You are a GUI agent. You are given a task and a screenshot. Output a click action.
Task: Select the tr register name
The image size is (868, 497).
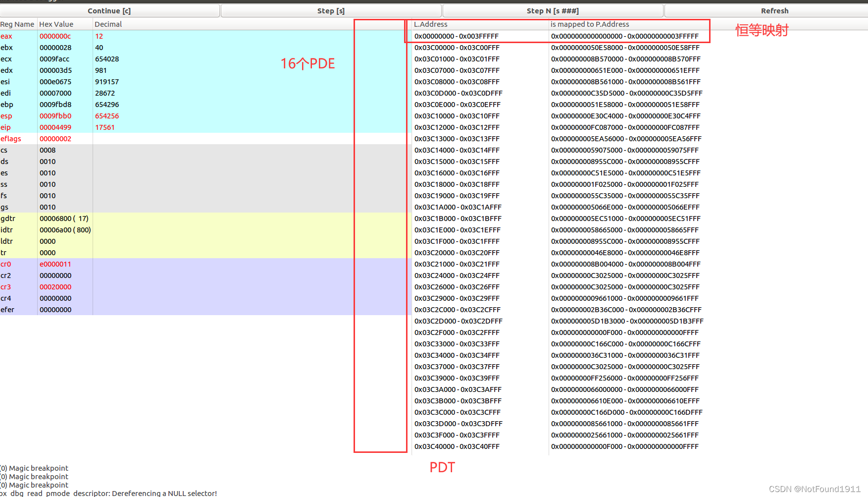(3, 253)
